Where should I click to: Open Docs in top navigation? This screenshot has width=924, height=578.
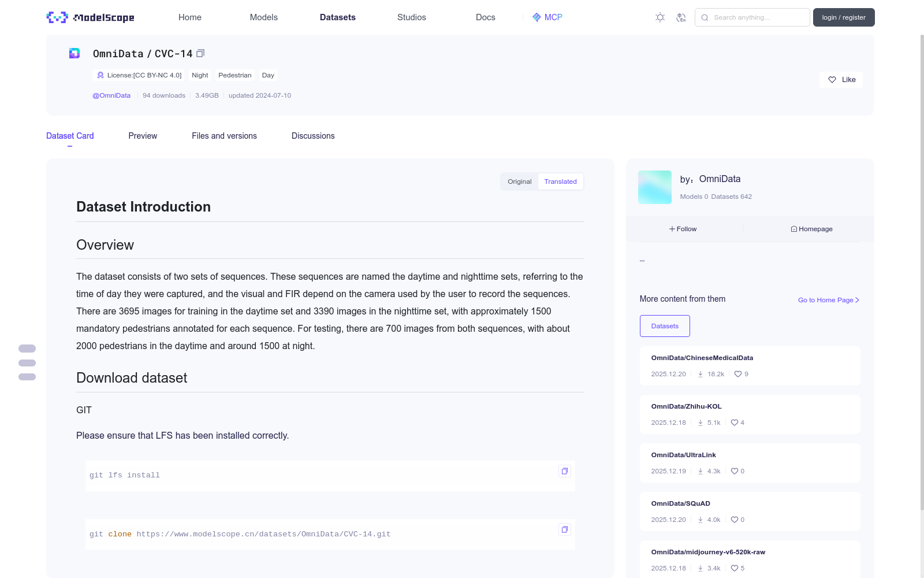click(486, 17)
